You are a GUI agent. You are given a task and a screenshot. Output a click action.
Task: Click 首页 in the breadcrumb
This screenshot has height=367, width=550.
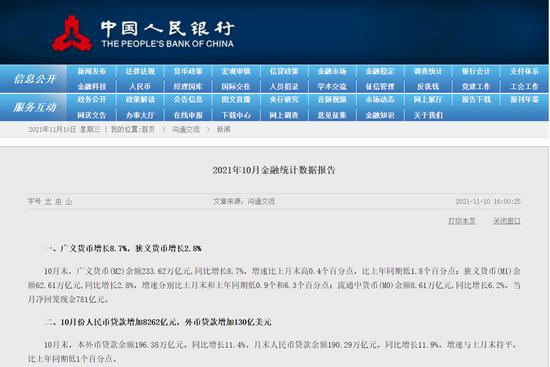148,129
